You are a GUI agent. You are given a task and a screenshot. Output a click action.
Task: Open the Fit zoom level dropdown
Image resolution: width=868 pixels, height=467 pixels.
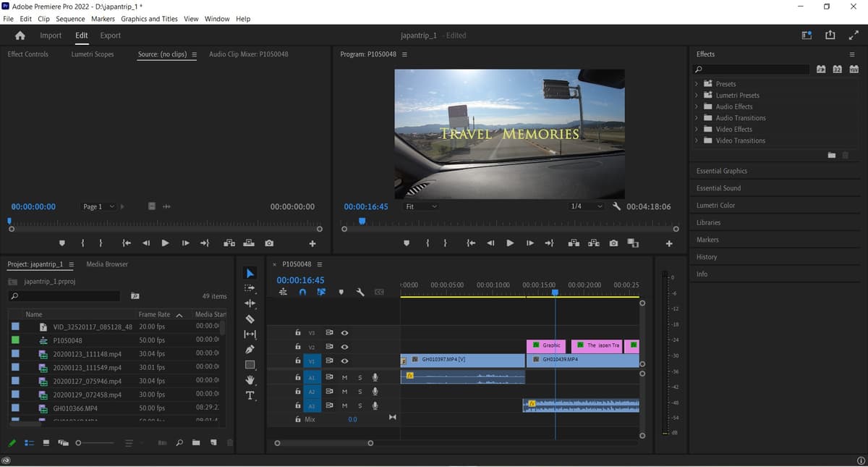(421, 206)
